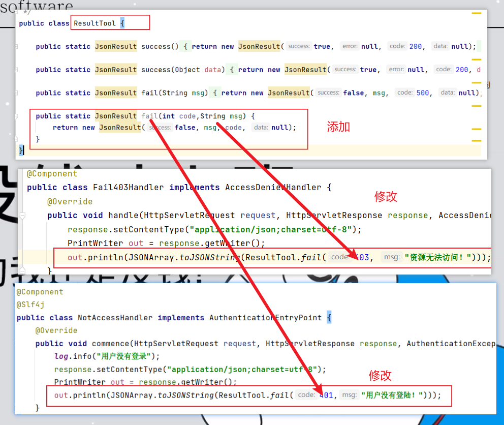The image size is (504, 425).
Task: Click the NotAccessHandler class name
Action: [x=115, y=318]
